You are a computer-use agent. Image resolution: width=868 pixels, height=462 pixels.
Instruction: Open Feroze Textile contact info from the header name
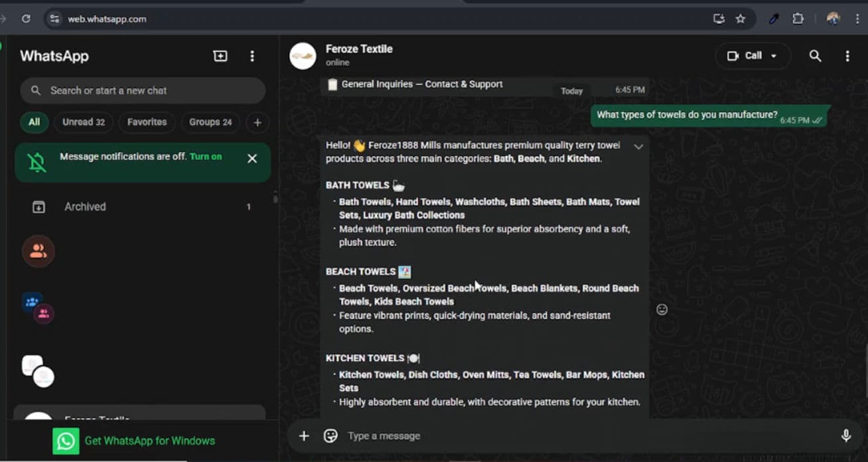(x=359, y=49)
